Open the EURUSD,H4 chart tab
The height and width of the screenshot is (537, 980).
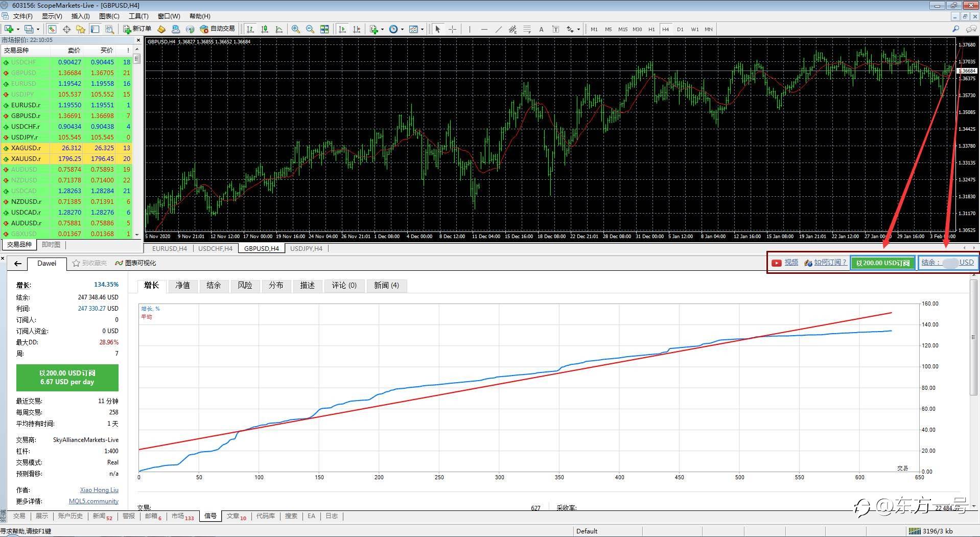[170, 249]
